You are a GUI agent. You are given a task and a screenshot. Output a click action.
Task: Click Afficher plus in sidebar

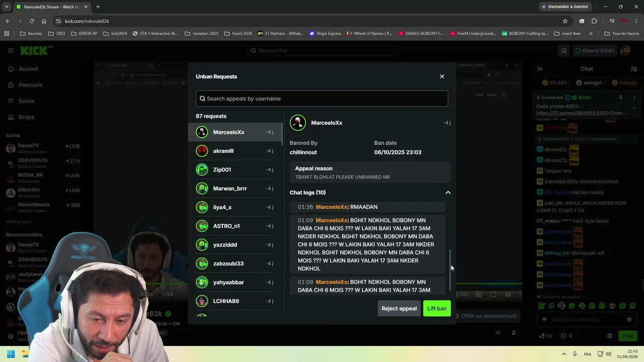[x=18, y=222]
